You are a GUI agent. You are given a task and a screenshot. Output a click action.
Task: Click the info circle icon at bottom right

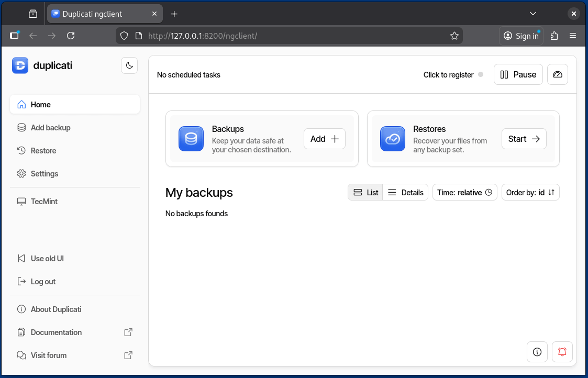click(537, 352)
